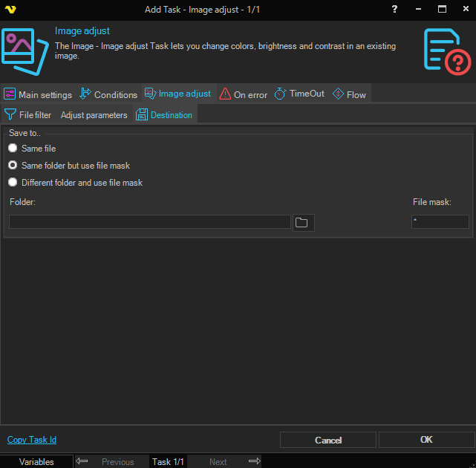Switch to the File filter sub-tab
476x468 pixels.
pos(28,115)
